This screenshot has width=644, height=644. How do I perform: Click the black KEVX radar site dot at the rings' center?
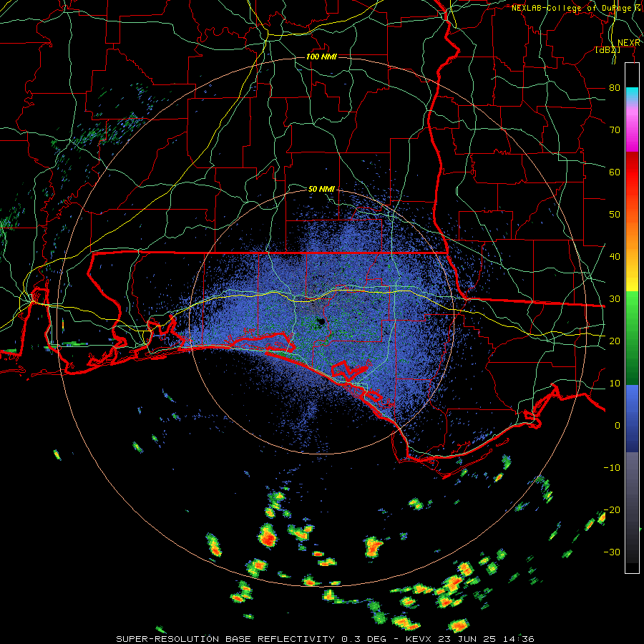[321, 322]
